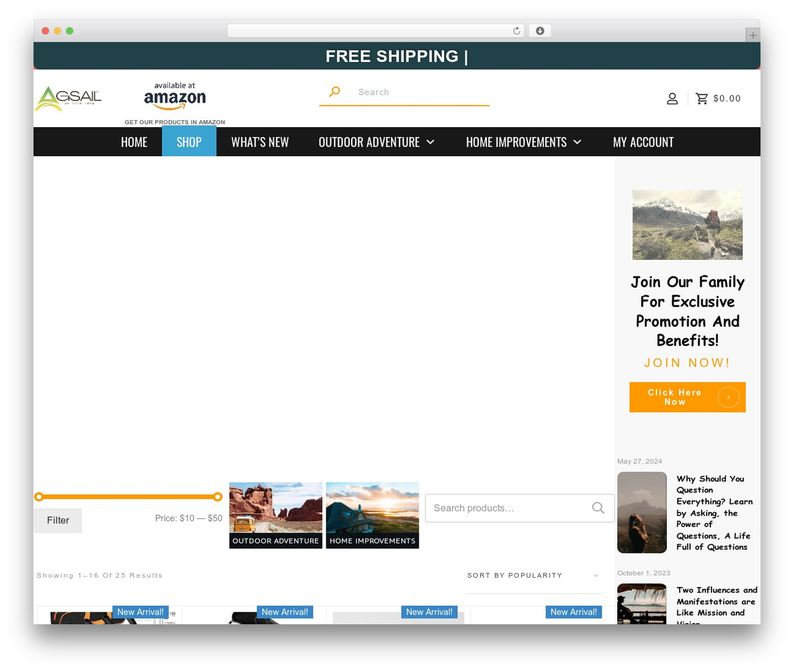
Task: Click the orange search magnifier icon
Action: point(335,92)
